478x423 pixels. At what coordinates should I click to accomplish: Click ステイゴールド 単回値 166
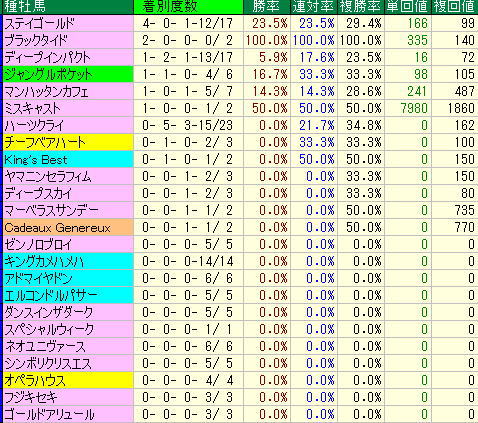coord(417,24)
